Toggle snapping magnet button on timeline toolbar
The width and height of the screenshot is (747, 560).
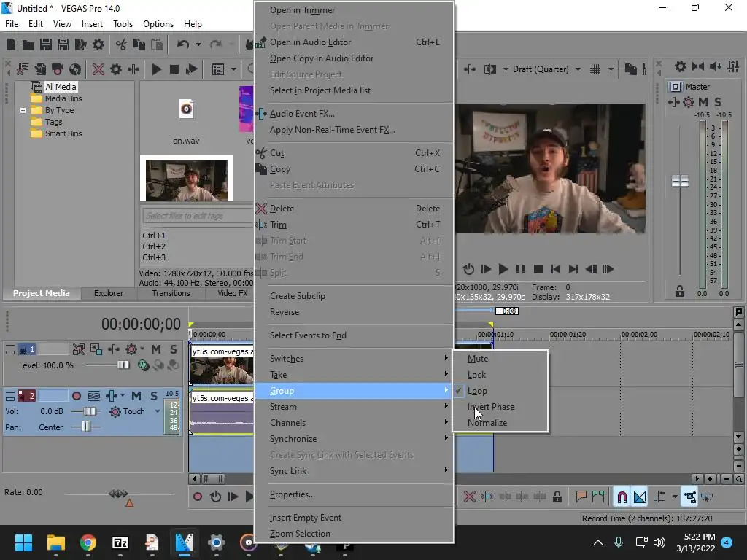pyautogui.click(x=622, y=497)
